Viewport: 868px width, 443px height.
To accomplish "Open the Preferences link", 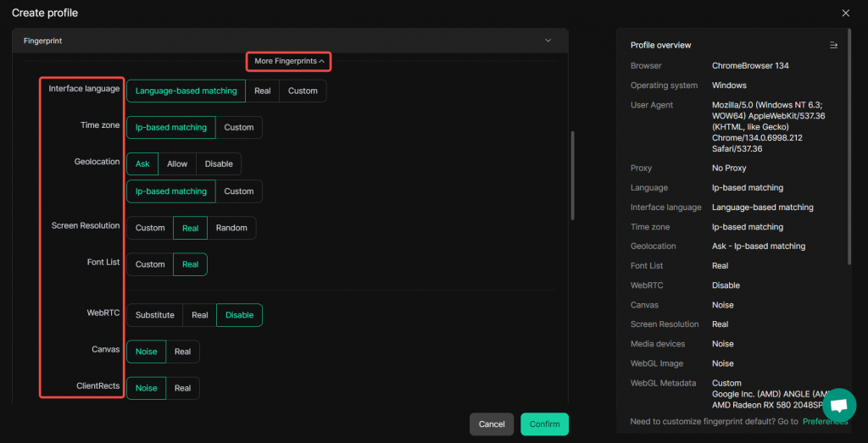I will point(826,421).
